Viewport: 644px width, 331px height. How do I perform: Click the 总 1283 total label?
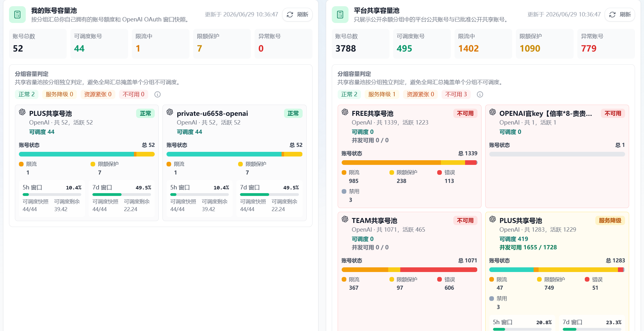615,261
